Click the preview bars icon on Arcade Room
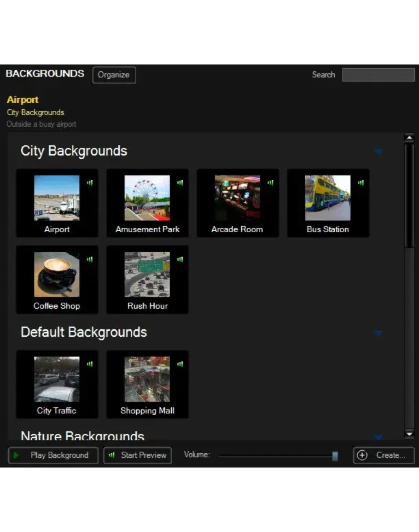This screenshot has height=532, width=419. [x=270, y=183]
